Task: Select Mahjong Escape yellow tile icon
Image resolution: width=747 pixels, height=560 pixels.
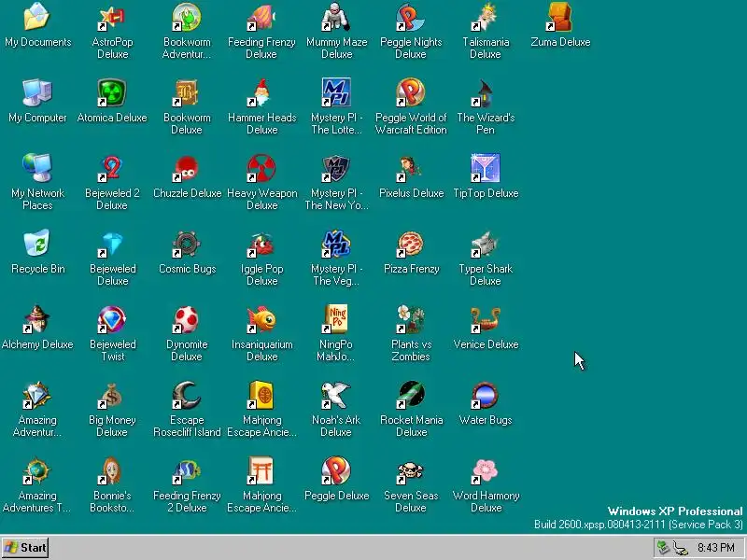Action: coord(261,395)
